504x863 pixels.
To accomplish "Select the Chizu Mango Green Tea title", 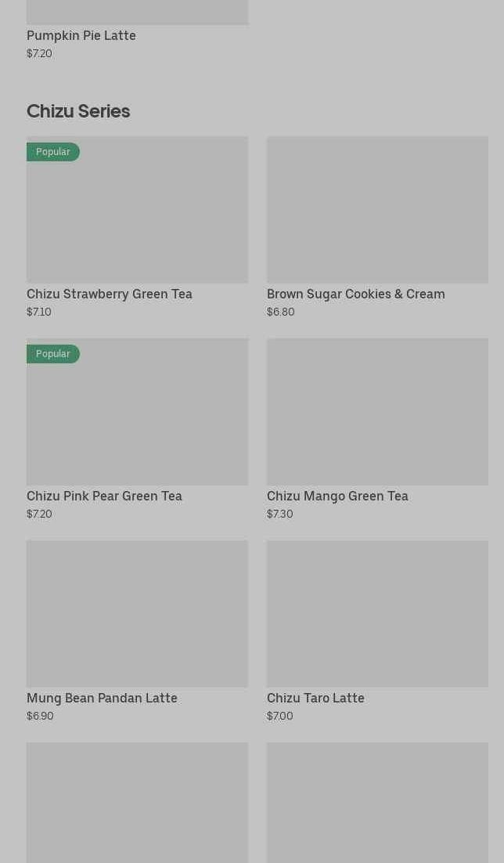I will click(338, 496).
